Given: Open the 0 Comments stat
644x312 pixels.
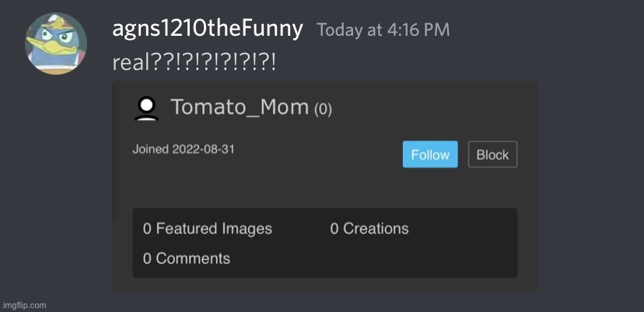Looking at the screenshot, I should (187, 258).
